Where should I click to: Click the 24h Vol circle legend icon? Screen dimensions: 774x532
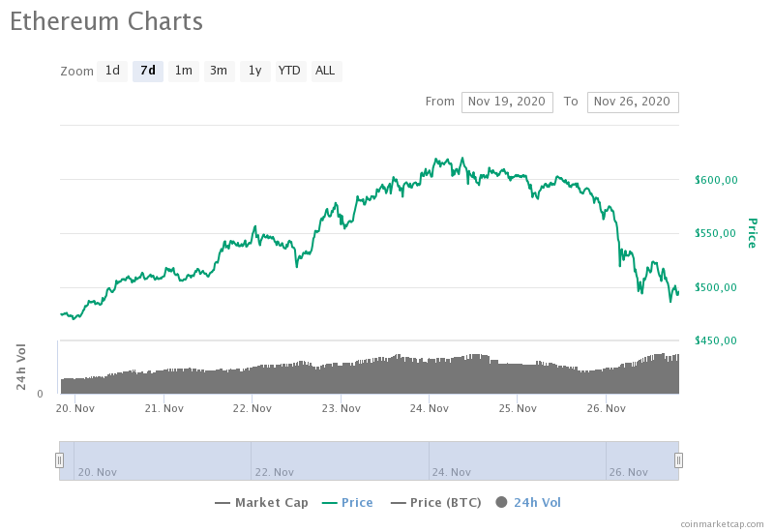(501, 503)
